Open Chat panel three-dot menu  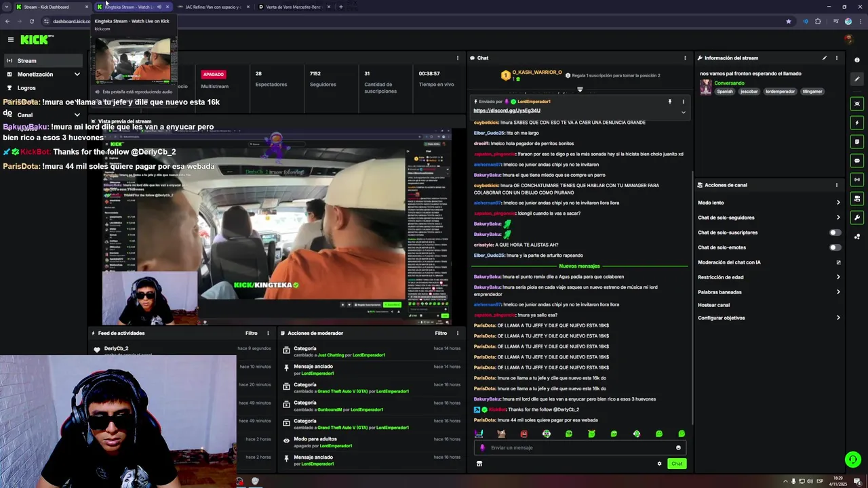click(685, 58)
